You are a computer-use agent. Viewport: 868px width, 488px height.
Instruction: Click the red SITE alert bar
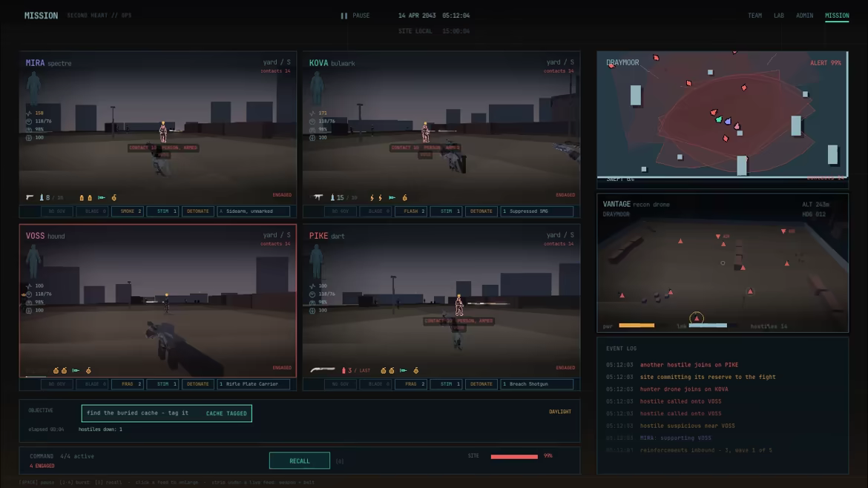(514, 456)
